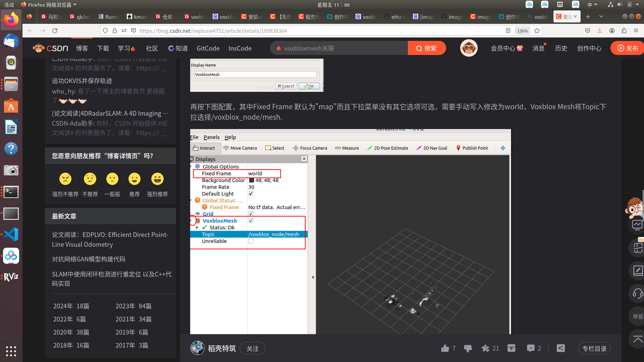
Task: Open the input method 中 dropdown
Action: [x=592, y=5]
